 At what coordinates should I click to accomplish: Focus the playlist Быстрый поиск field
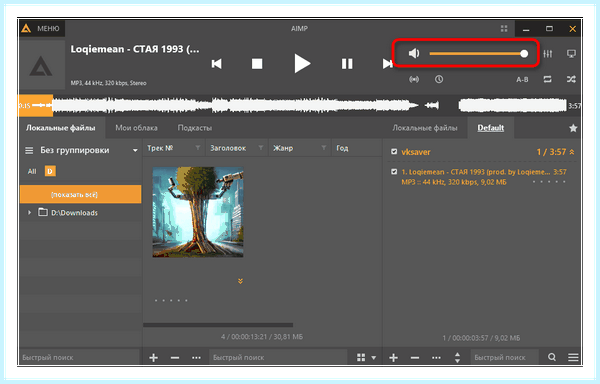point(504,357)
